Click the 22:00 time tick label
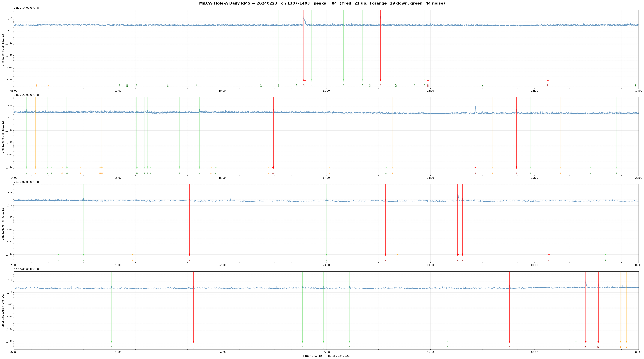Viewport: 644px width, 359px height. tap(222, 265)
